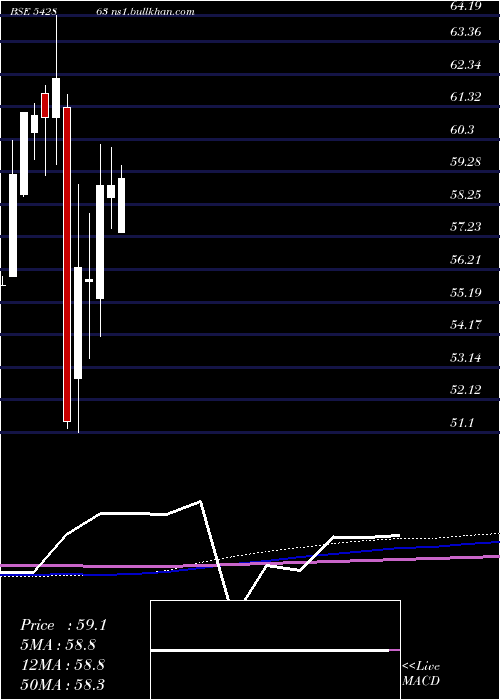Click the 50MA : 58.3 readout
The width and height of the screenshot is (500, 700).
62,684
